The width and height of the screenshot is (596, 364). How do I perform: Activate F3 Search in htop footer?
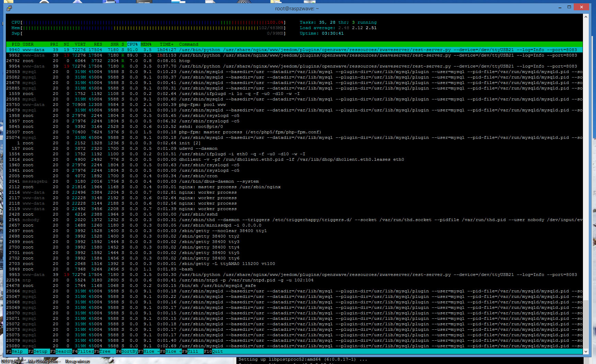click(x=61, y=351)
